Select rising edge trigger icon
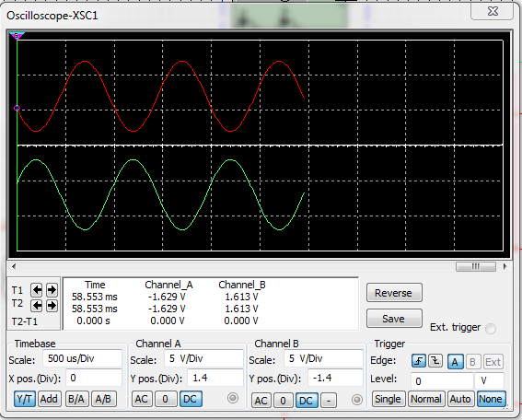The width and height of the screenshot is (522, 420). (x=419, y=361)
